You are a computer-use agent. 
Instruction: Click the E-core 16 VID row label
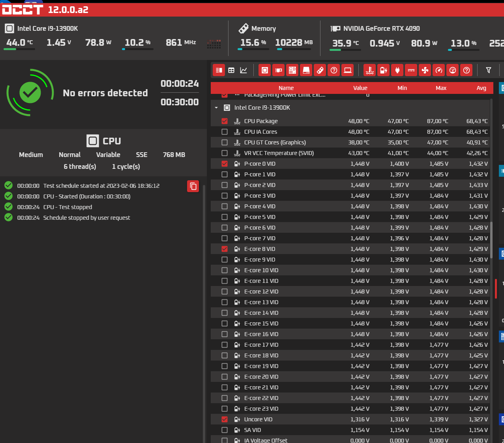pos(261,334)
